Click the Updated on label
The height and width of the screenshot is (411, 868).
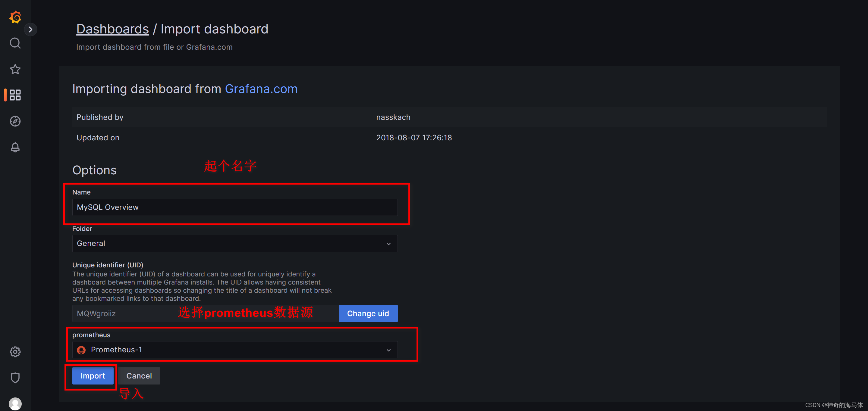[x=98, y=138]
